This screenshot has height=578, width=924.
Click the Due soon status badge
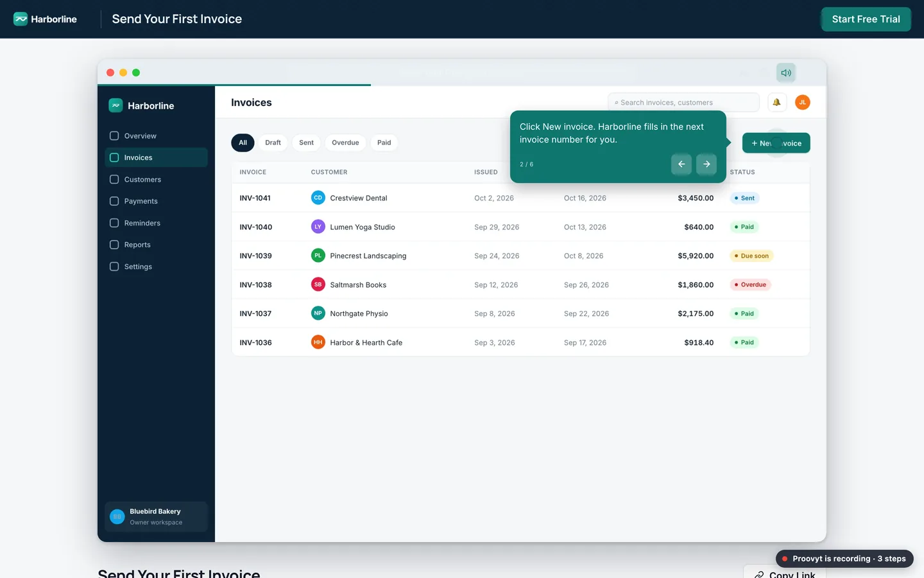pyautogui.click(x=751, y=256)
